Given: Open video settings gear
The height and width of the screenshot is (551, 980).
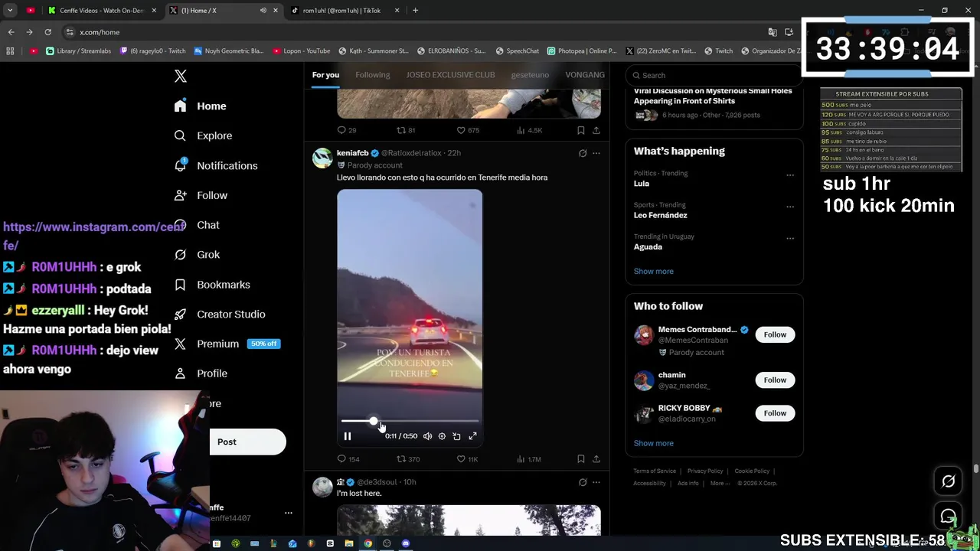Looking at the screenshot, I should (x=442, y=436).
